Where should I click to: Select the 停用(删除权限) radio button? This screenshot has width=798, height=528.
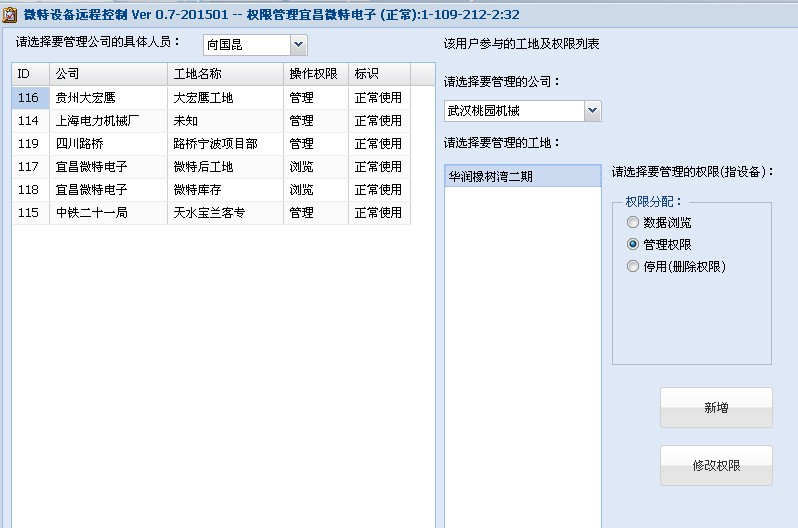tap(633, 266)
